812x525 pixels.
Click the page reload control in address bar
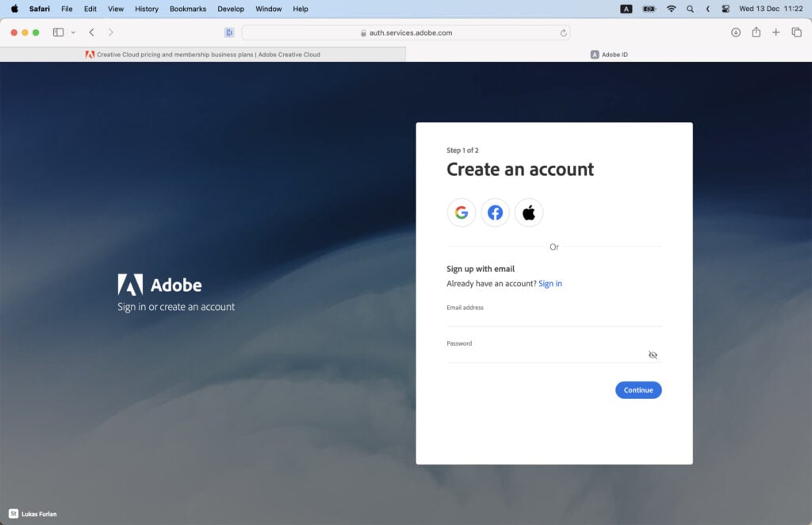pyautogui.click(x=562, y=33)
